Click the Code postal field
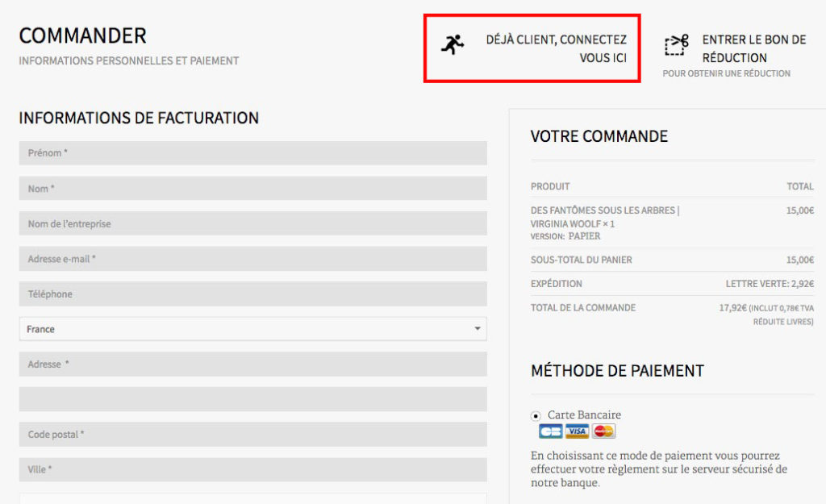Image resolution: width=826 pixels, height=504 pixels. click(252, 435)
